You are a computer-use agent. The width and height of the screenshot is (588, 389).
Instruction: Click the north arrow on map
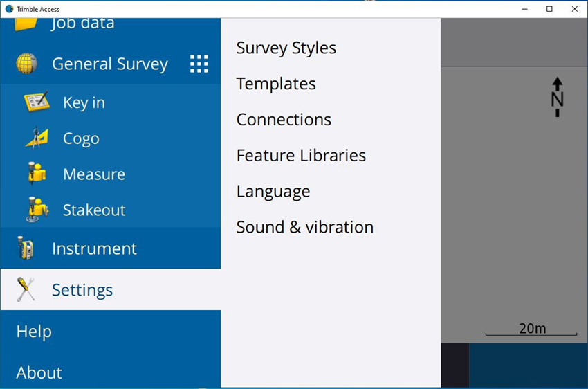(557, 97)
